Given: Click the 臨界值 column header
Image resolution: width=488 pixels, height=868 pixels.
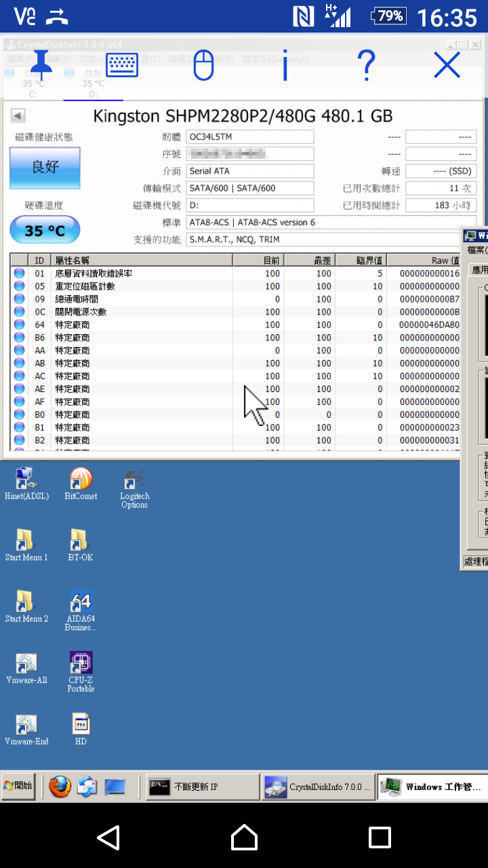Looking at the screenshot, I should [x=361, y=260].
